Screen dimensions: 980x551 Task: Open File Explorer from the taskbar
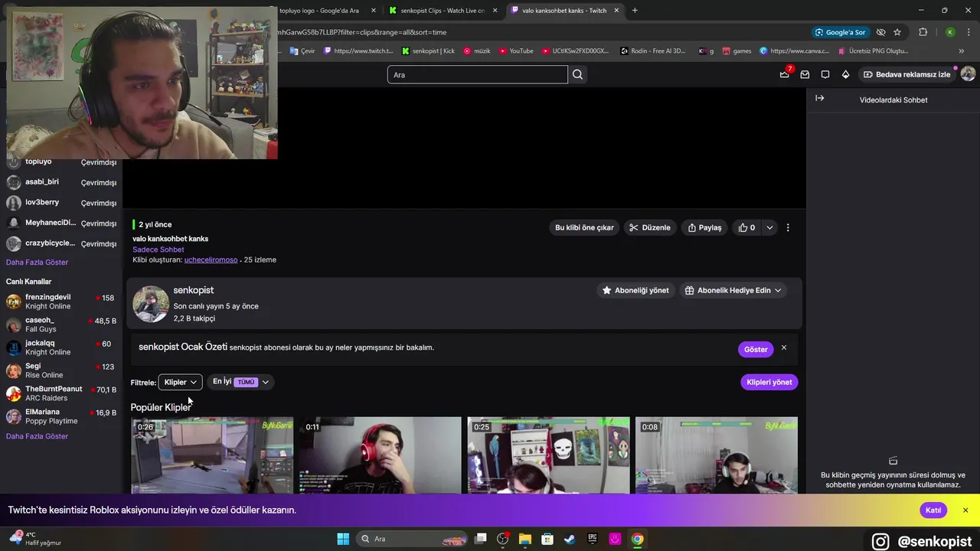pyautogui.click(x=525, y=539)
